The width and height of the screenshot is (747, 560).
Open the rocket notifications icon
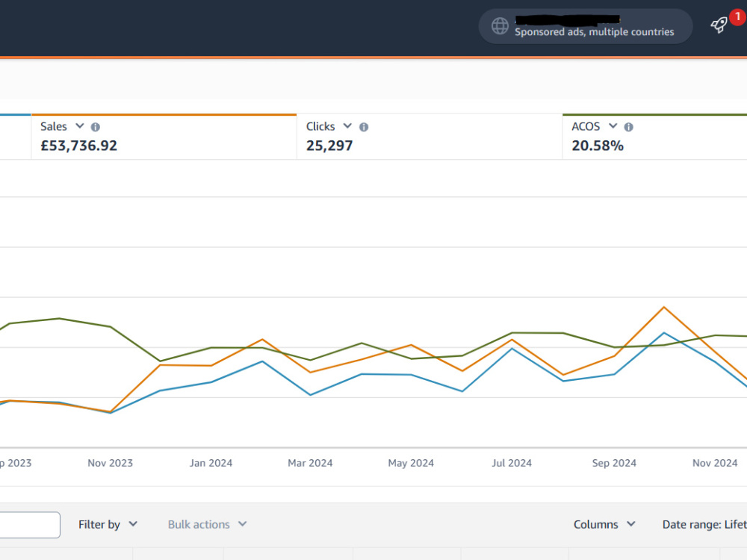click(x=719, y=25)
